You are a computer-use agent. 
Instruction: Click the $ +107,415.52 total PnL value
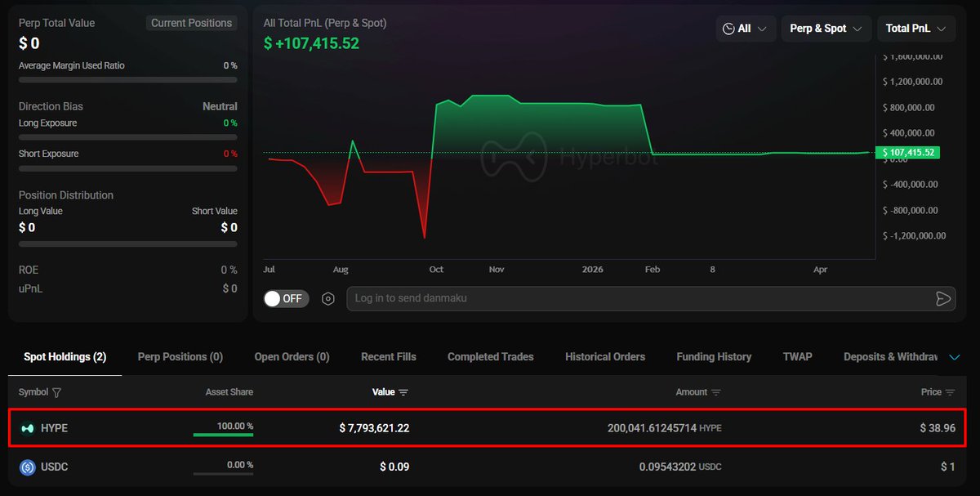311,43
